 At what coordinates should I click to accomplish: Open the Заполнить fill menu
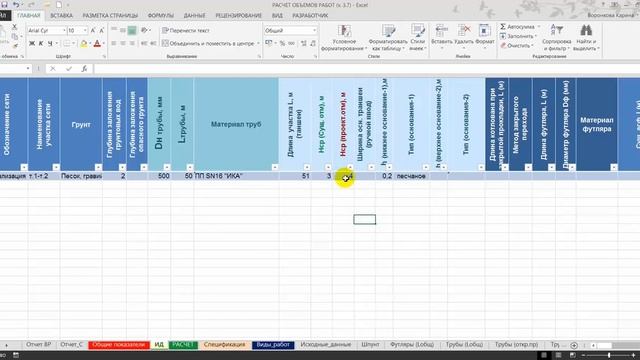(x=518, y=36)
